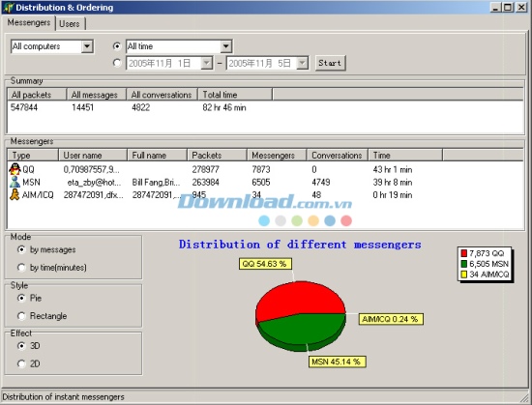Image resolution: width=532 pixels, height=405 pixels.
Task: Click the MSN person icon in the list
Action: pos(15,182)
